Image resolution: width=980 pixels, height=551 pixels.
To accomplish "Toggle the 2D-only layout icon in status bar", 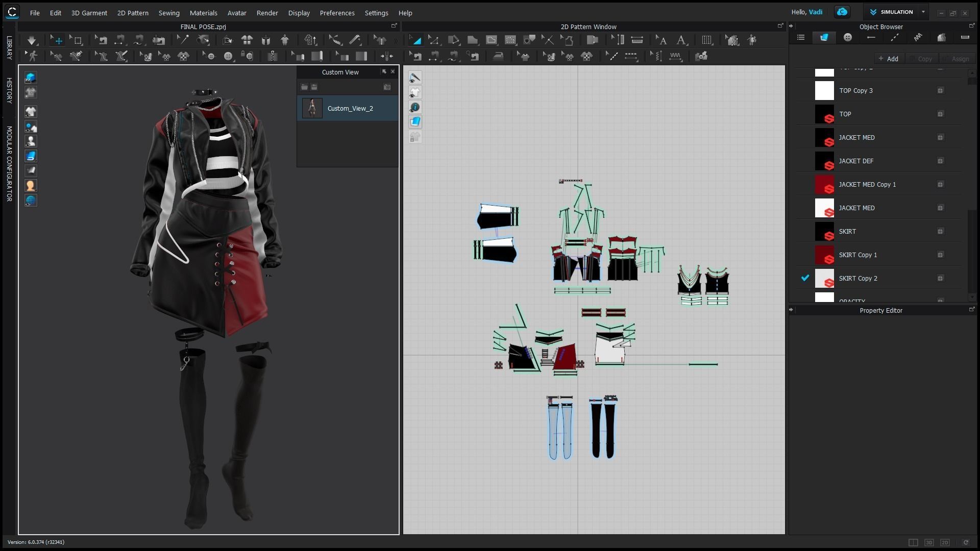I will (945, 542).
